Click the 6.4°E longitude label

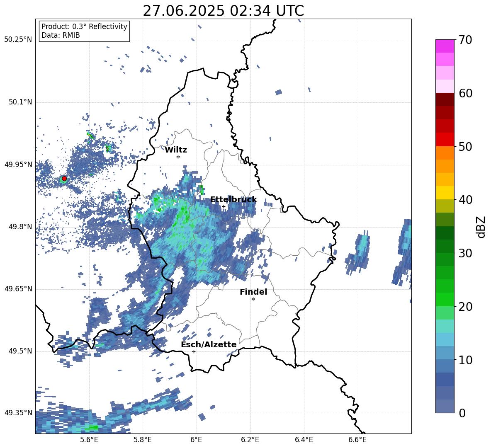click(x=304, y=440)
